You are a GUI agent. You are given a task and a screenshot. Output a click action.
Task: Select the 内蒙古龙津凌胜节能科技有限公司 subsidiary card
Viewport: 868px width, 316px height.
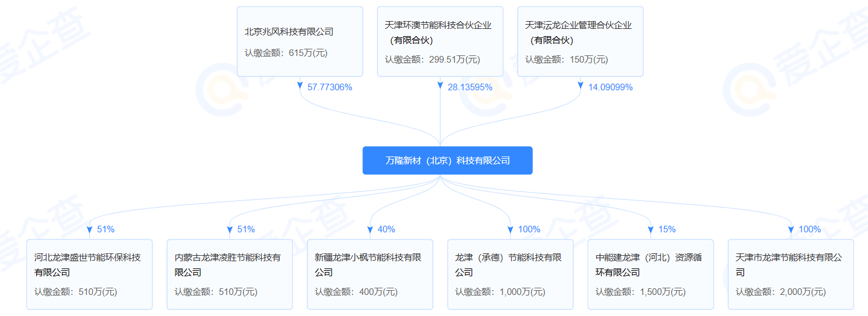230,274
